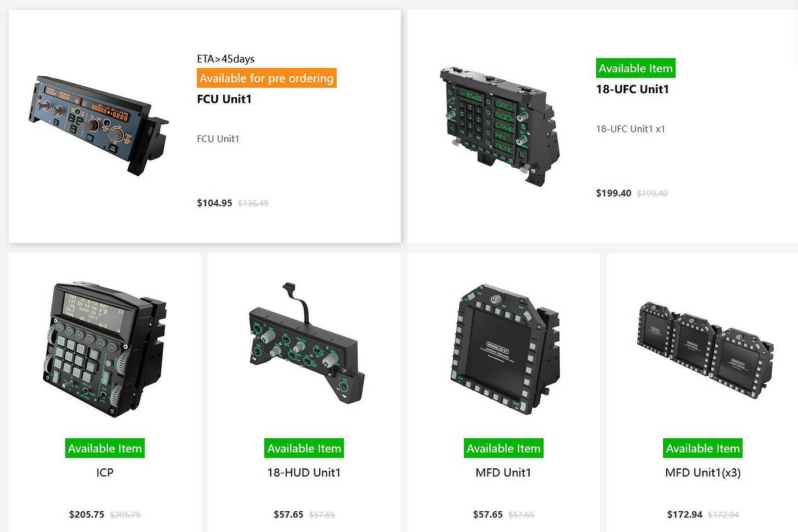Click the 18-UFC Unit1 product image
This screenshot has height=532, width=798.
pos(499,125)
